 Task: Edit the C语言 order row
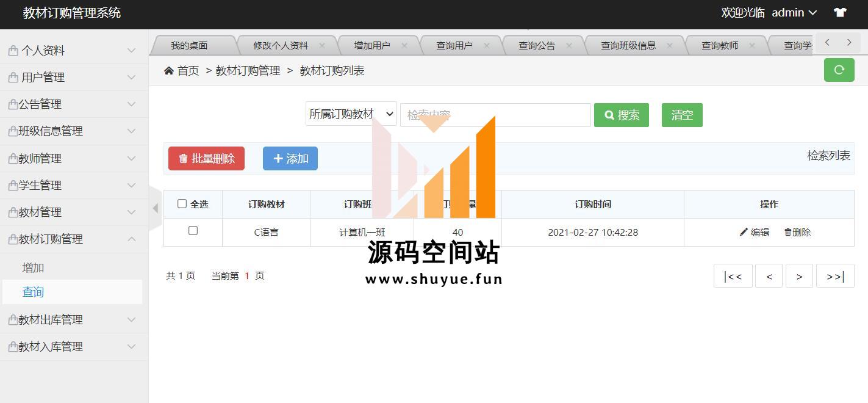755,232
